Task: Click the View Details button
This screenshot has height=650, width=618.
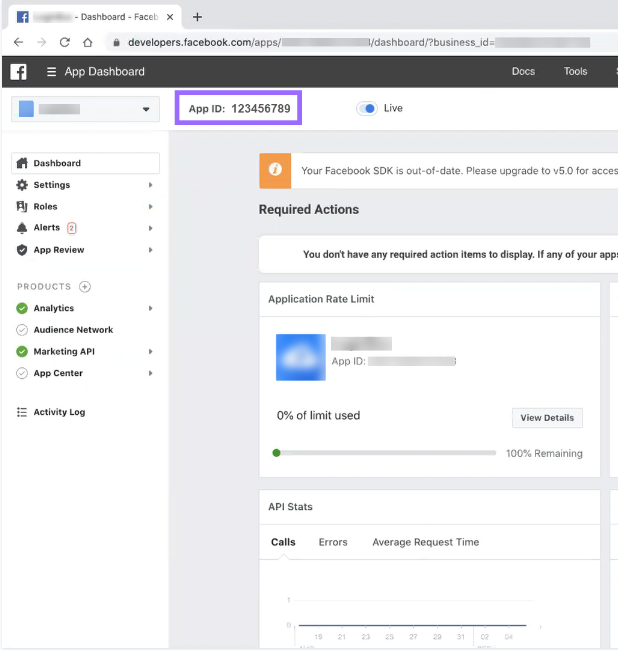Action: pyautogui.click(x=547, y=418)
